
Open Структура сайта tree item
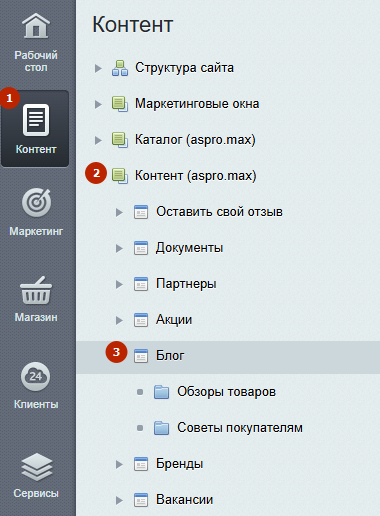[x=184, y=68]
